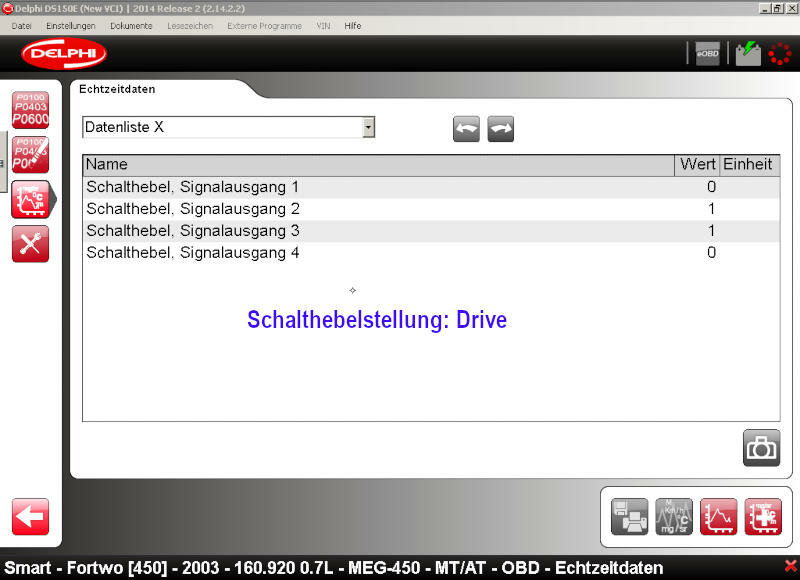The width and height of the screenshot is (800, 580).
Task: Open the wrench and screwdriver adjustments icon
Action: tap(30, 244)
